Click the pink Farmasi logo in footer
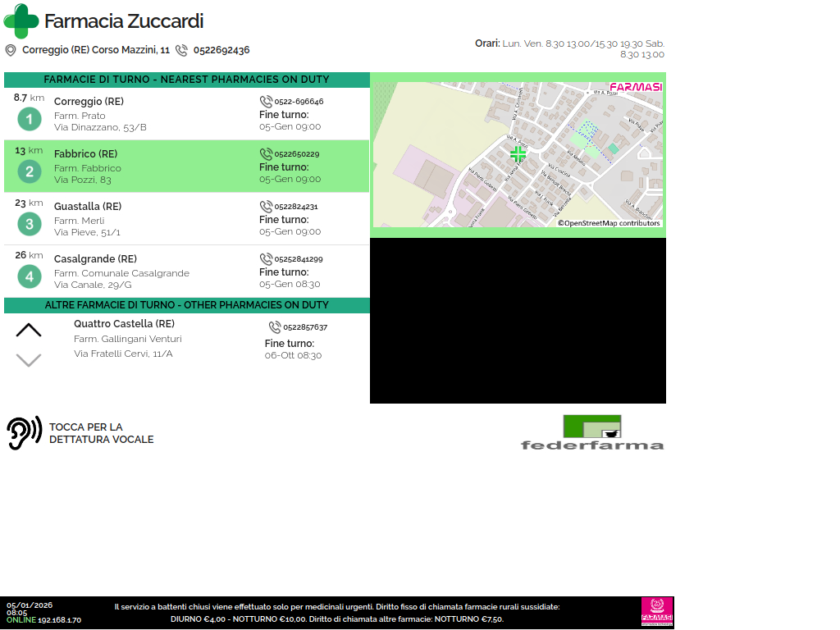 (x=656, y=612)
